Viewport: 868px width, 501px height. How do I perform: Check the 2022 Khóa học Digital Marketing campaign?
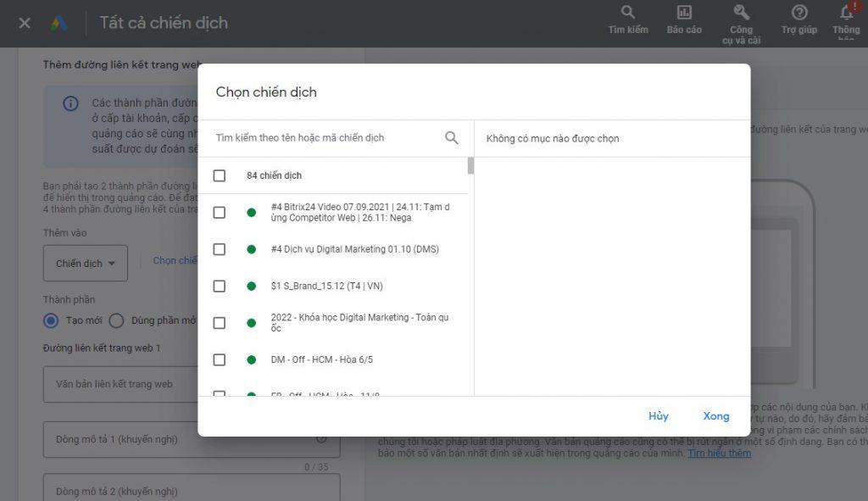220,322
